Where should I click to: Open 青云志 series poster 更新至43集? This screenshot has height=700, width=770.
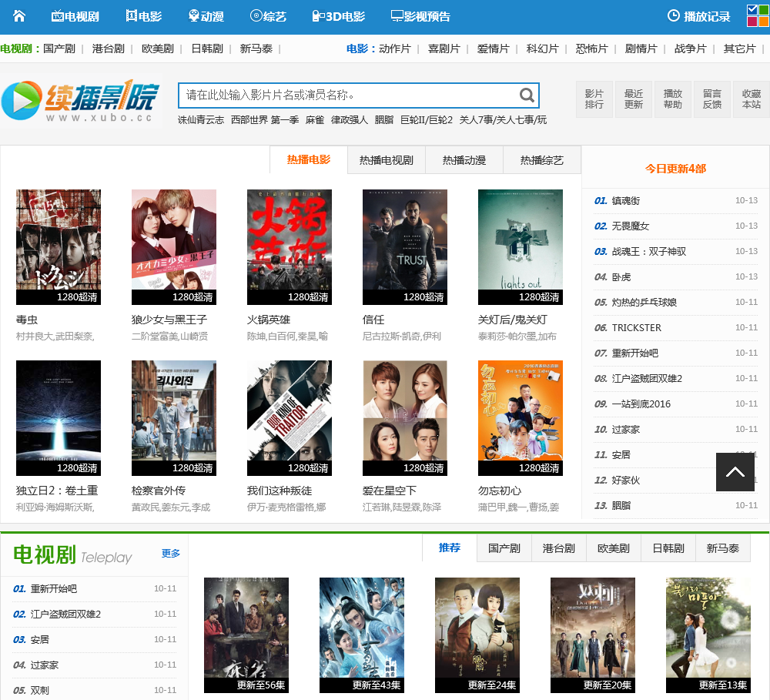coord(361,635)
